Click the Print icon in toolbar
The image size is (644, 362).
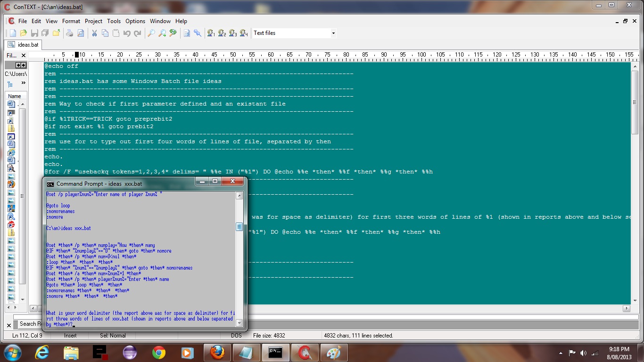[x=70, y=33]
